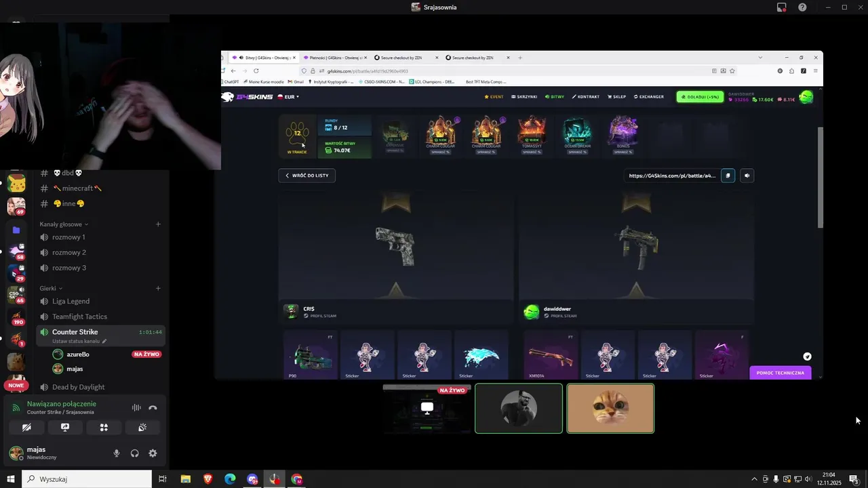Click the OCEAN DREAM case in rounds strip

577,135
